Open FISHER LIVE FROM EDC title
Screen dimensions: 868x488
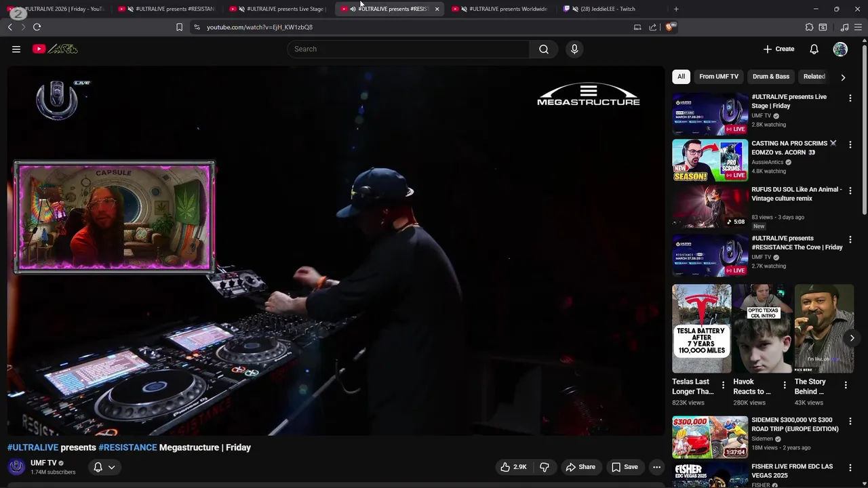[792, 471]
